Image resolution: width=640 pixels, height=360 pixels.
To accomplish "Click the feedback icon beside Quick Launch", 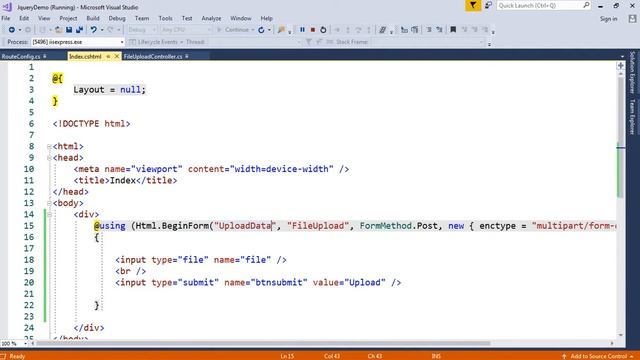I will click(x=488, y=5).
